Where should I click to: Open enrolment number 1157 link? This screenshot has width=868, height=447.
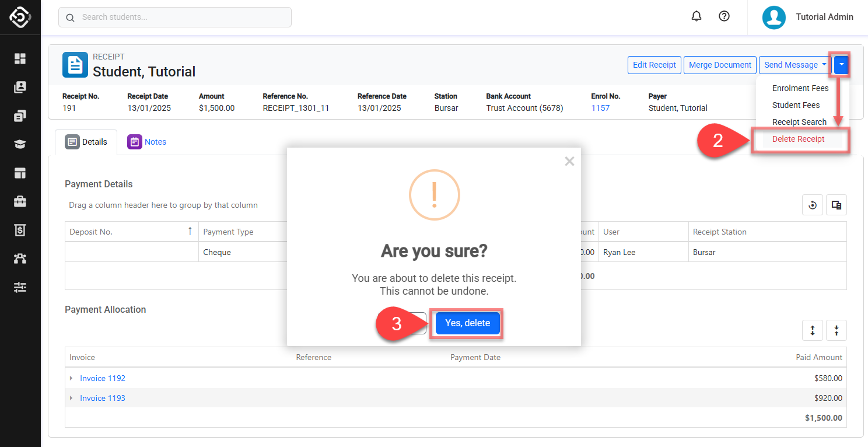[600, 108]
